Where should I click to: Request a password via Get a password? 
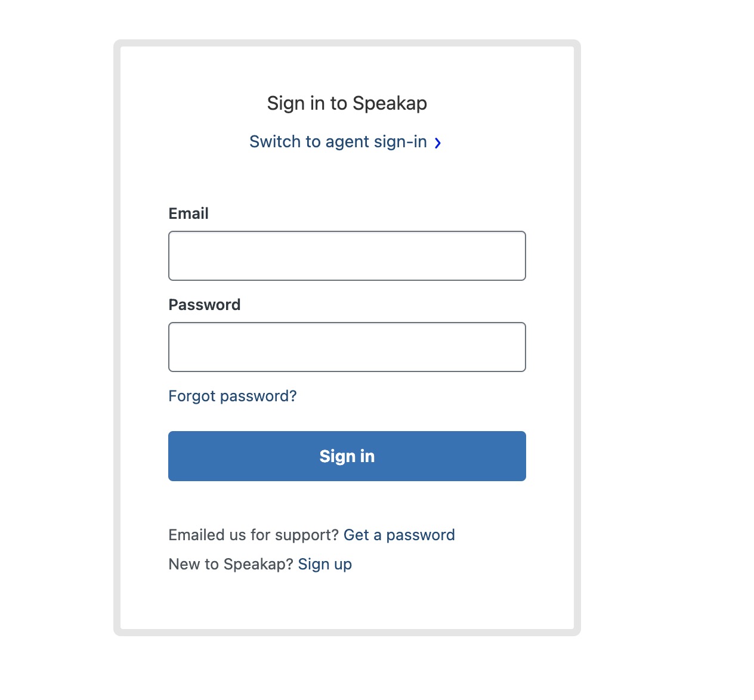[x=399, y=535]
